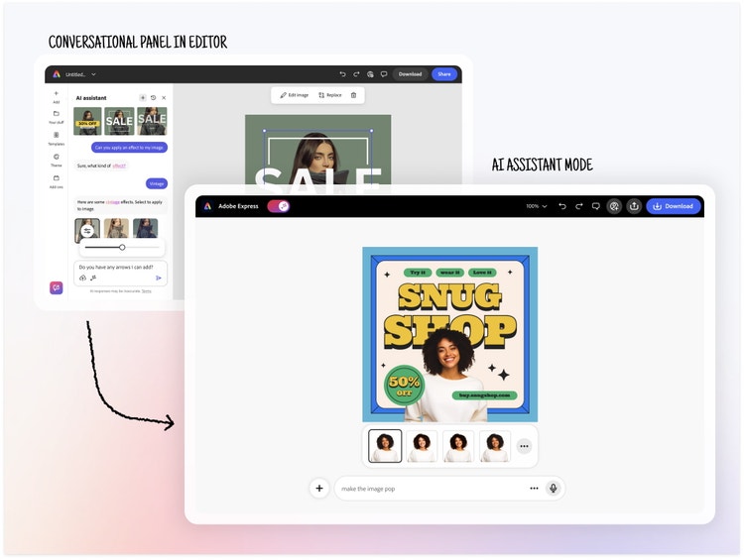Click the Share button in editor
Screen dimensions: 744x560
point(443,74)
